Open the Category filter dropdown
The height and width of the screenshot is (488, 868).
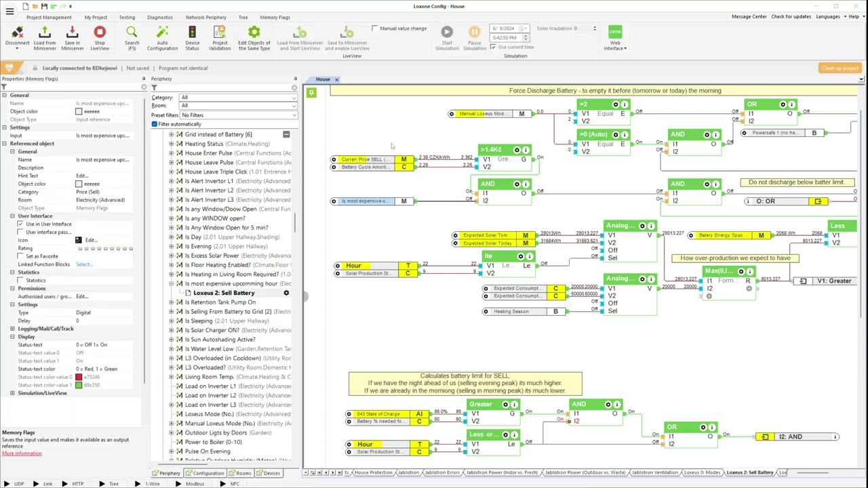(x=238, y=98)
